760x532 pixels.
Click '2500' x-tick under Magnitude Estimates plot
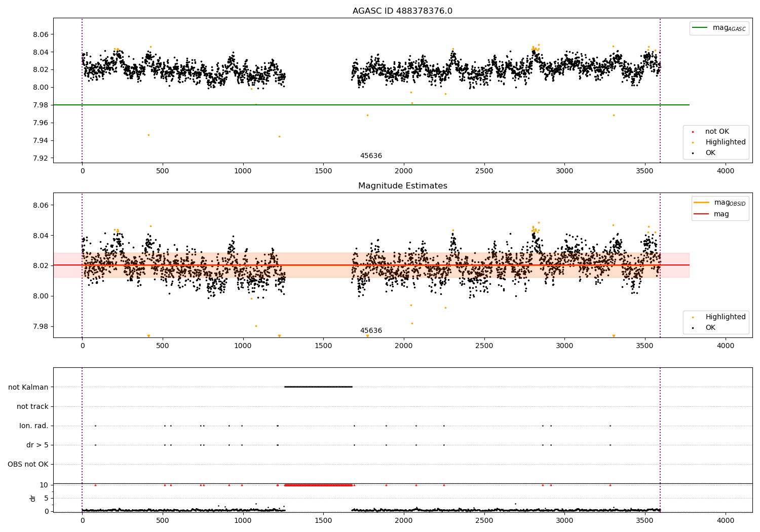484,346
